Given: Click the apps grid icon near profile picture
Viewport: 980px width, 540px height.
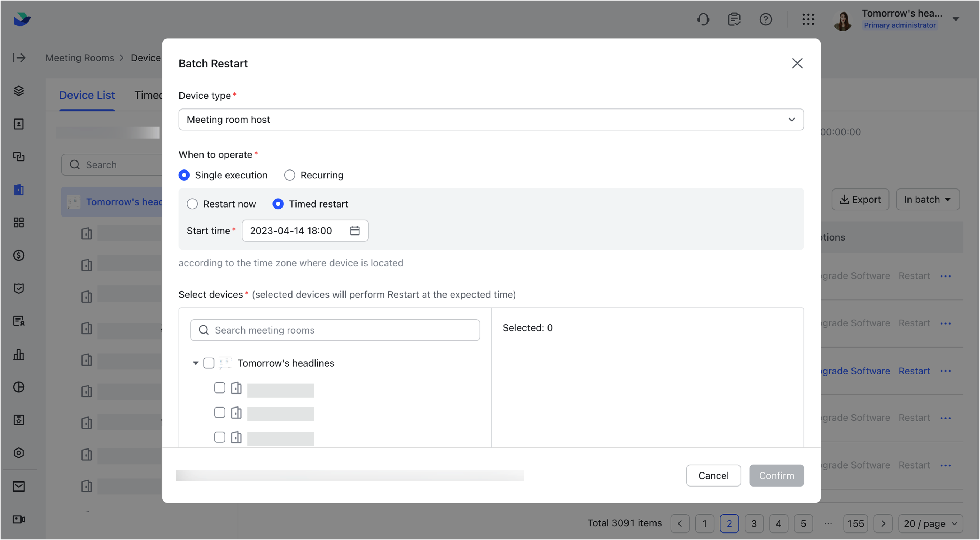Looking at the screenshot, I should pos(808,19).
